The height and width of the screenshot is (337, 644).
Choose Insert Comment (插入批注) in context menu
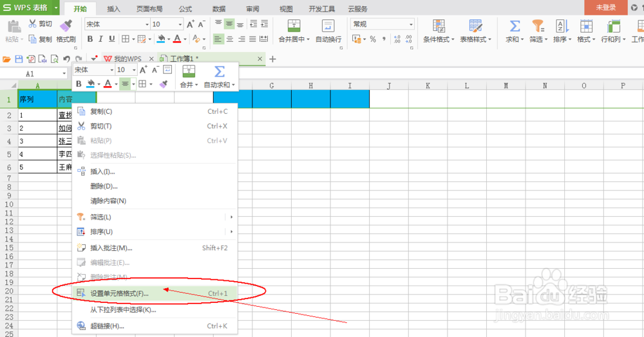pyautogui.click(x=155, y=248)
